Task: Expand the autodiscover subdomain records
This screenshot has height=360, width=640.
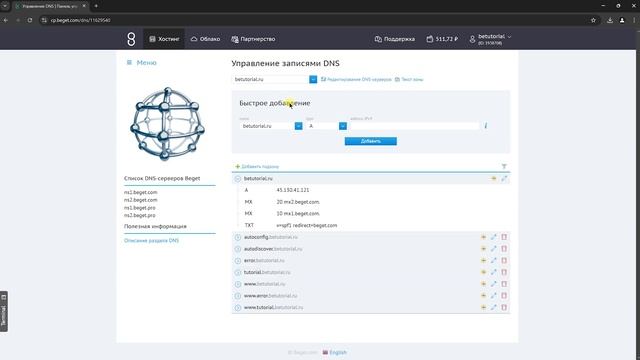Action: point(238,249)
